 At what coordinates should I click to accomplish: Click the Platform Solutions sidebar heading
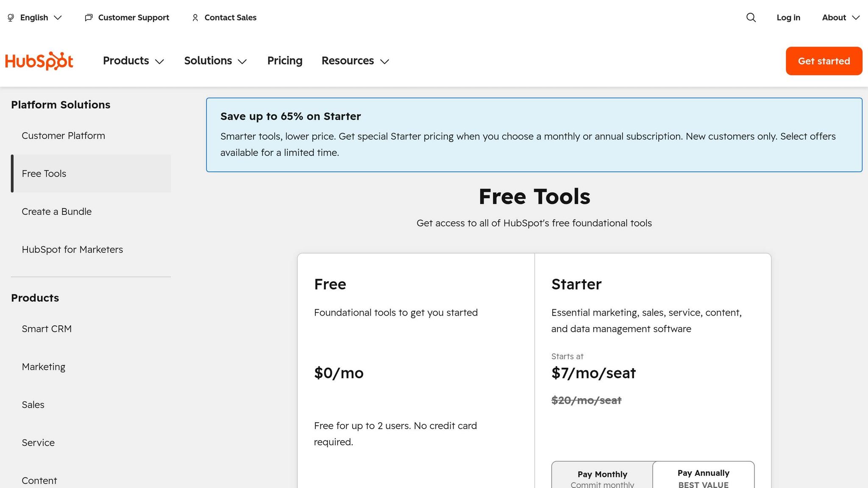[61, 105]
